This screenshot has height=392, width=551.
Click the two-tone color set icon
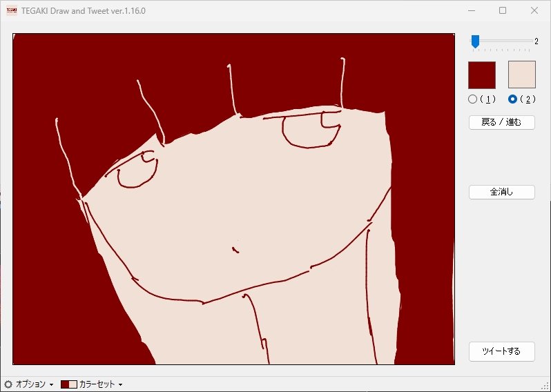point(68,384)
